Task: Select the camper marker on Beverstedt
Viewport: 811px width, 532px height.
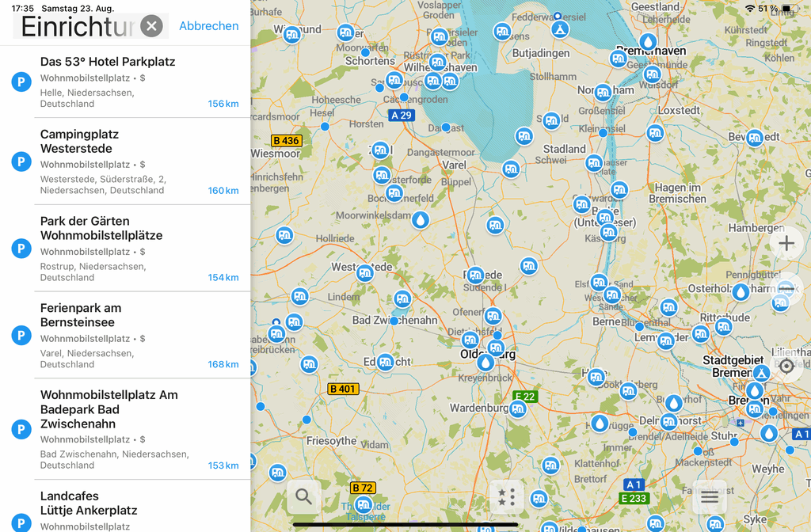Action: point(755,138)
